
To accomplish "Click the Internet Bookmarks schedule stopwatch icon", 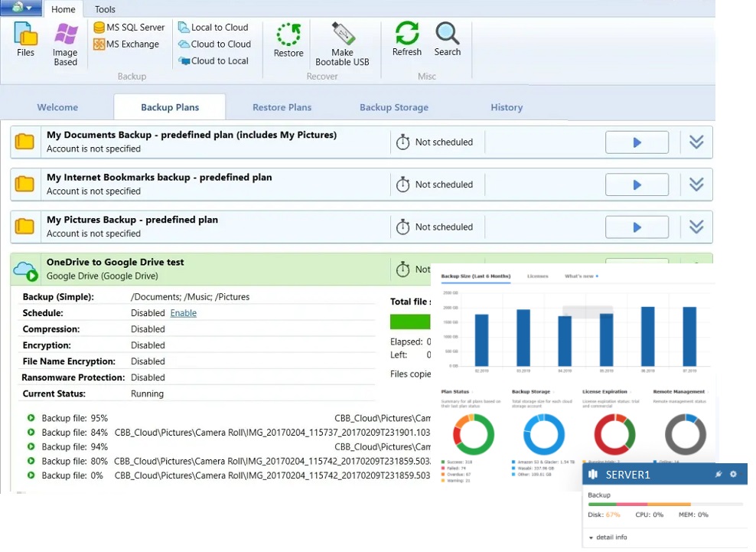I will tap(402, 185).
